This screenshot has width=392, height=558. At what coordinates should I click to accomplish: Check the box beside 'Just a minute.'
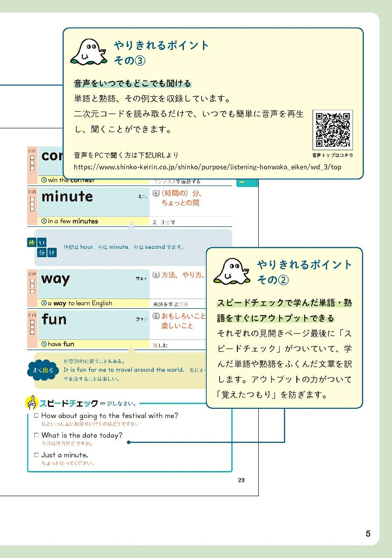click(x=36, y=455)
